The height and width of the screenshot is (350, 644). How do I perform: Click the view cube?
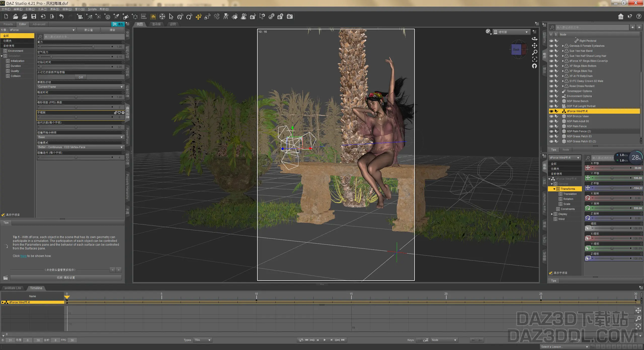point(518,50)
